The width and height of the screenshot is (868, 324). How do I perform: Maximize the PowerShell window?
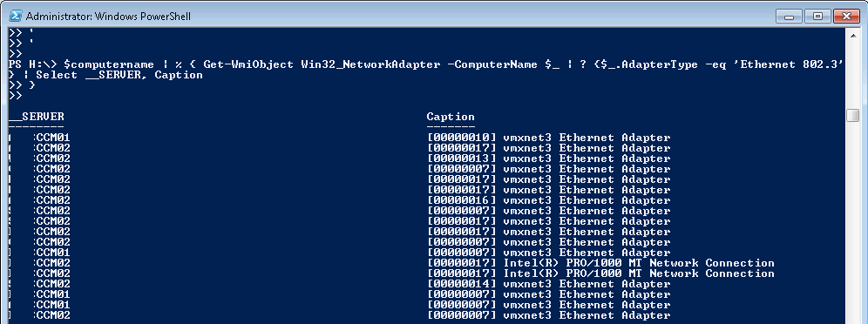817,16
